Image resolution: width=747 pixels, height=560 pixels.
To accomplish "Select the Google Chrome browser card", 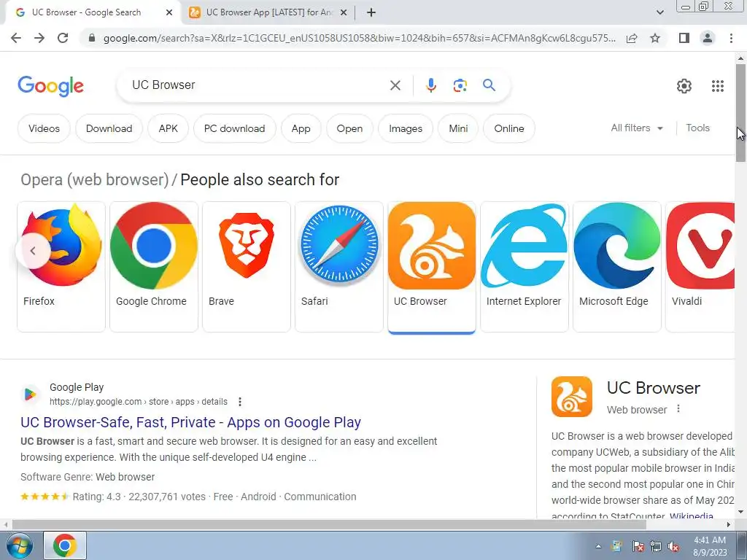I will pos(154,267).
